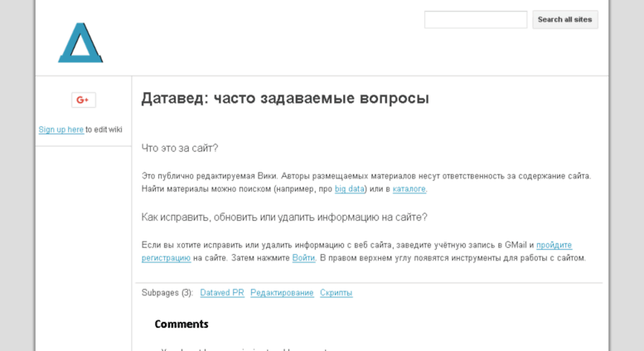This screenshot has height=351, width=644.
Task: Click the page title Датавед: часто задаваемые вопросы
Action: (285, 98)
